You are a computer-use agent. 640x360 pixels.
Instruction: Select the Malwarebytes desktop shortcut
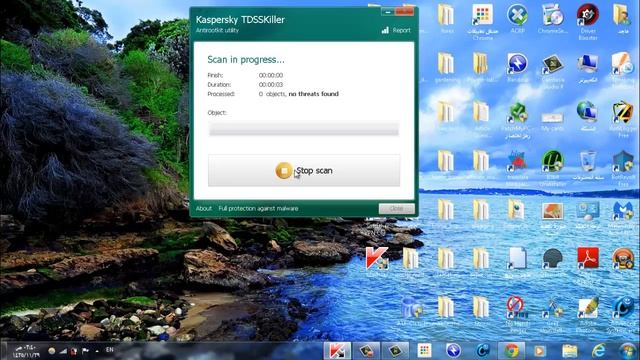[622, 211]
